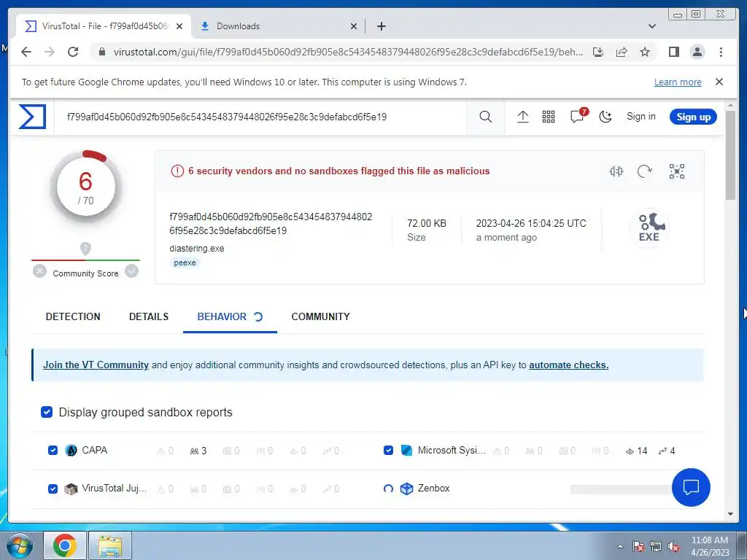Click the CAPA sandbox icon
This screenshot has height=560, width=747.
coord(71,451)
